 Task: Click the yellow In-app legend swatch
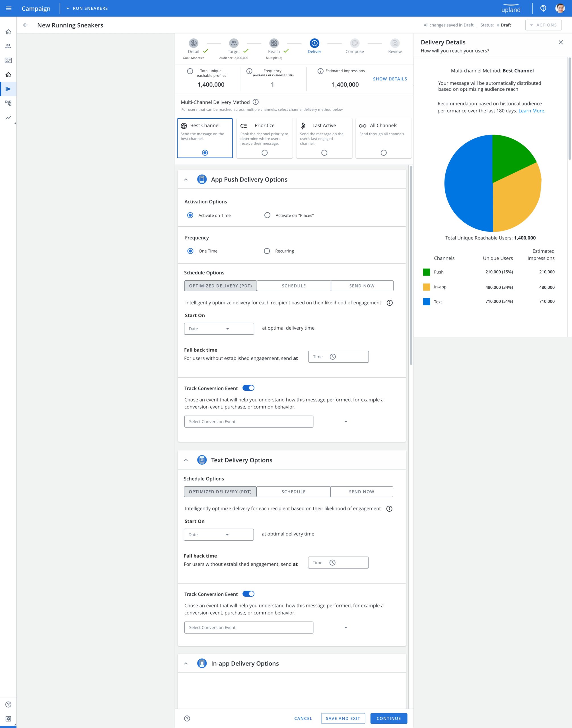coord(427,287)
